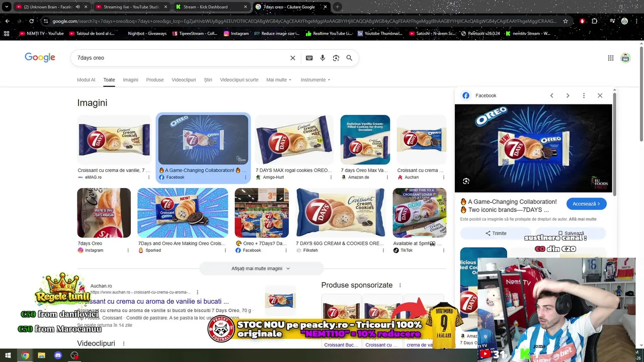The image size is (644, 362).
Task: Open the on-screen keyboard icon in search bar
Action: pyautogui.click(x=309, y=58)
